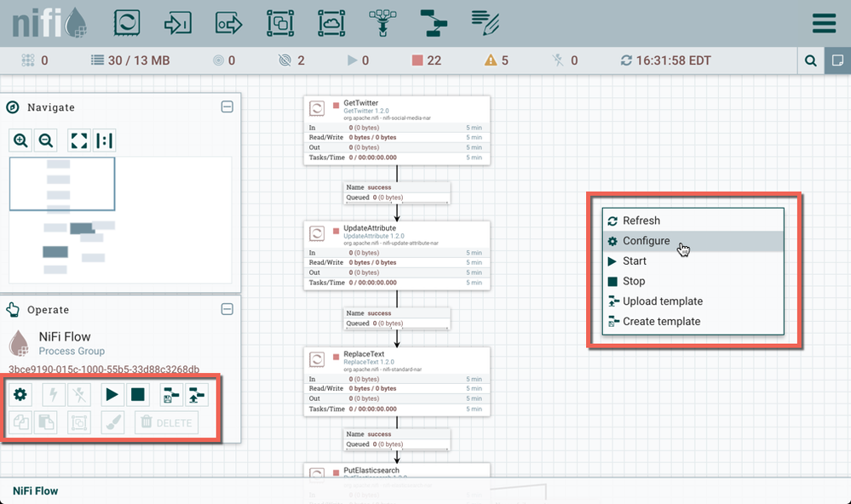Select the Template toolbar icon
851x504 pixels.
click(434, 23)
